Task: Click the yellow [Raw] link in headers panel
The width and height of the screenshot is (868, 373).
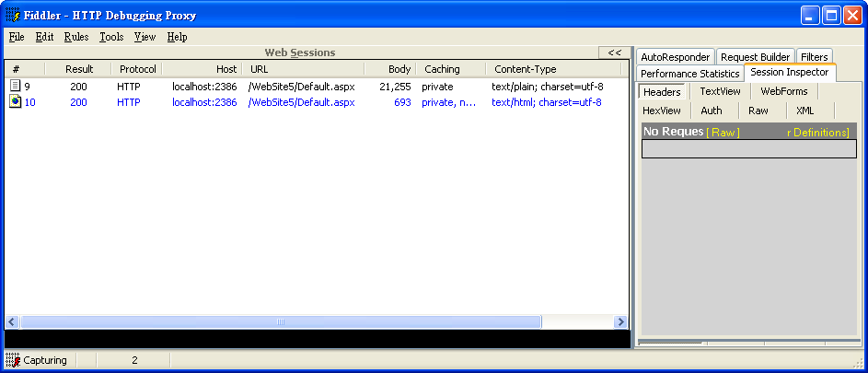Action: (x=723, y=133)
